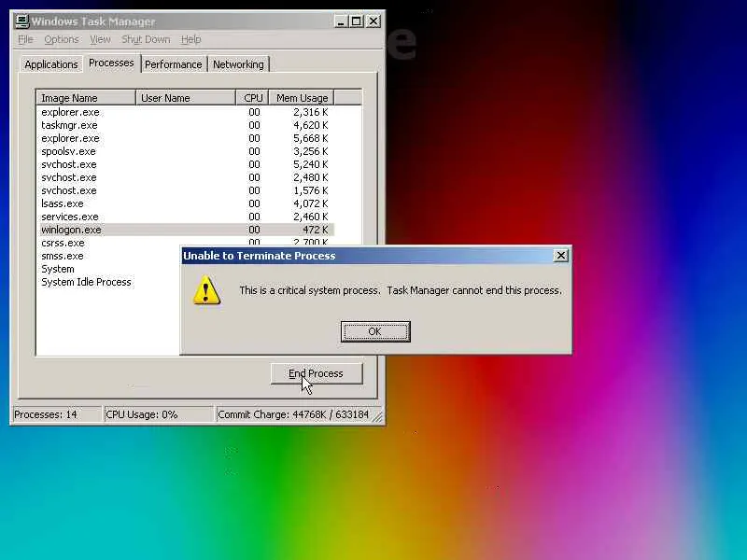This screenshot has height=560, width=747.
Task: Sort by the User Name column header
Action: 186,98
